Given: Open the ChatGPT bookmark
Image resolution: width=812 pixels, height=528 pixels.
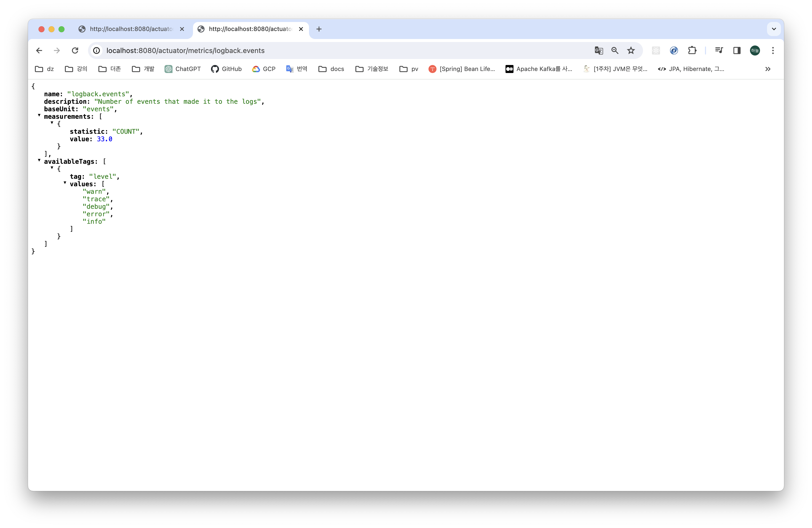Looking at the screenshot, I should pyautogui.click(x=183, y=69).
